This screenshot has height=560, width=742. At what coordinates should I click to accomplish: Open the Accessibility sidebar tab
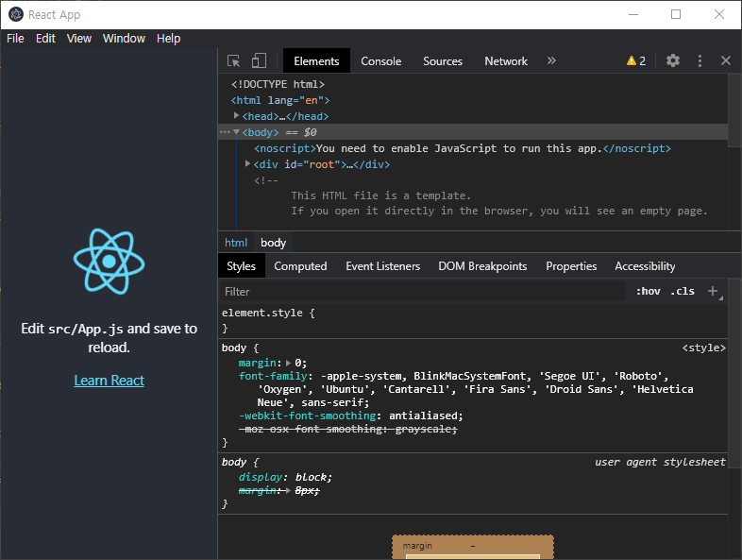click(x=645, y=266)
